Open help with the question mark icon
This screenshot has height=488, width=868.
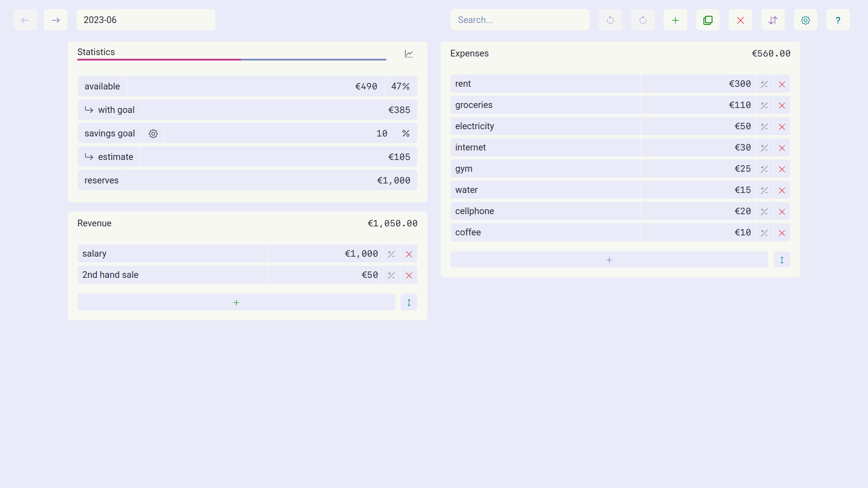[x=838, y=20]
